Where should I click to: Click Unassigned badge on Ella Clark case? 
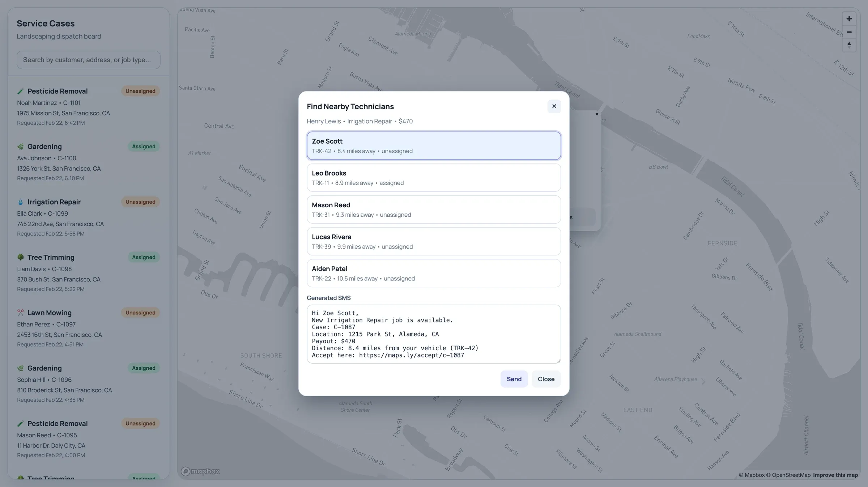coord(140,202)
